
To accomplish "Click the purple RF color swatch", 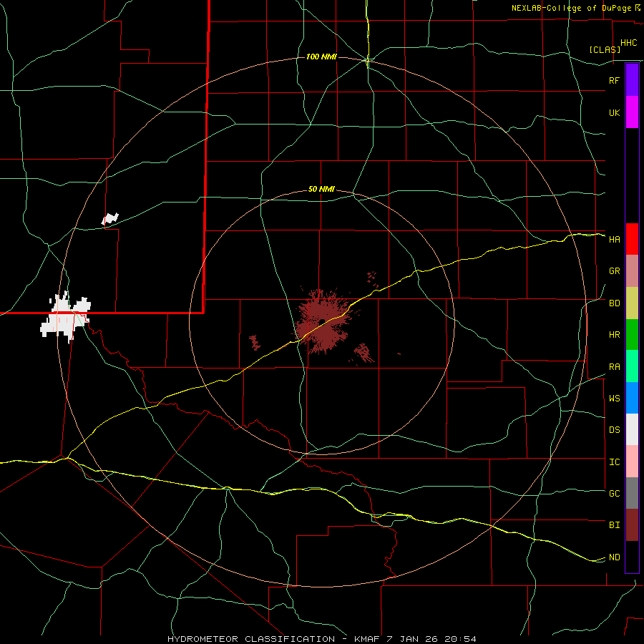I will 632,80.
